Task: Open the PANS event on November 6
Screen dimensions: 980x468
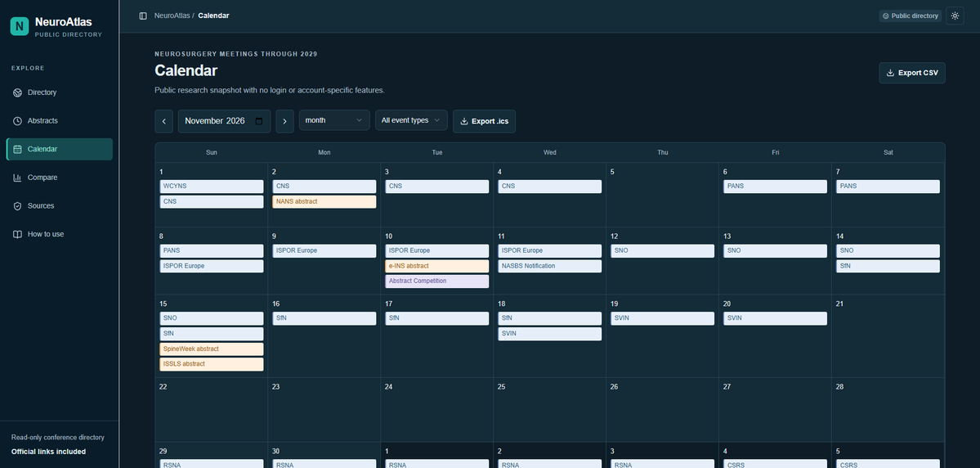Action: (775, 187)
